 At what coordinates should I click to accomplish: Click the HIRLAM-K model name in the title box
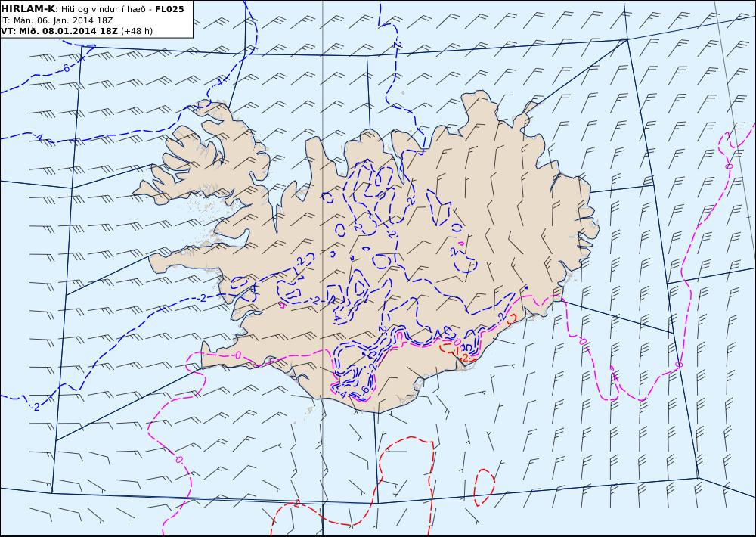coord(29,9)
